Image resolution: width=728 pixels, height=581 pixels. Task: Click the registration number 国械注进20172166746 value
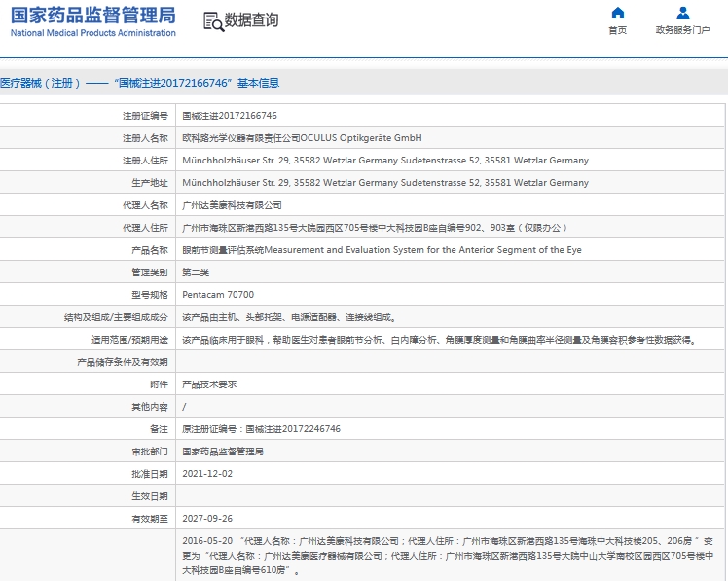230,116
